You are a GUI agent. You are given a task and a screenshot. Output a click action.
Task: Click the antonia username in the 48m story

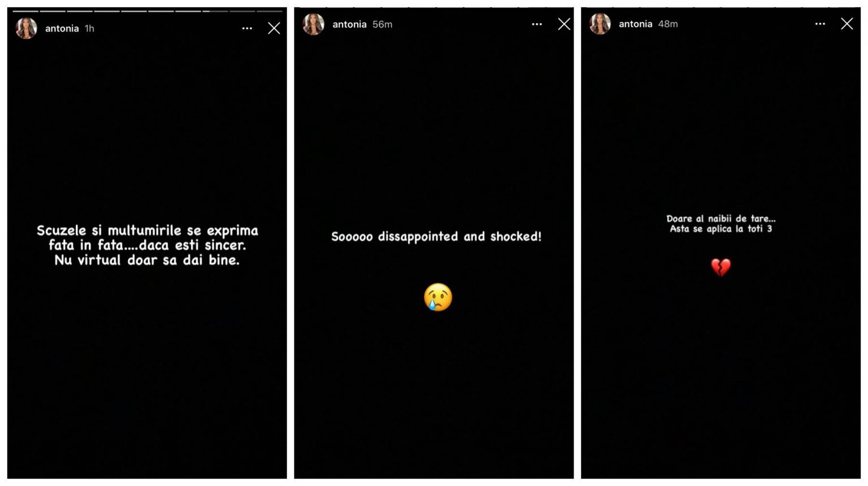point(635,24)
